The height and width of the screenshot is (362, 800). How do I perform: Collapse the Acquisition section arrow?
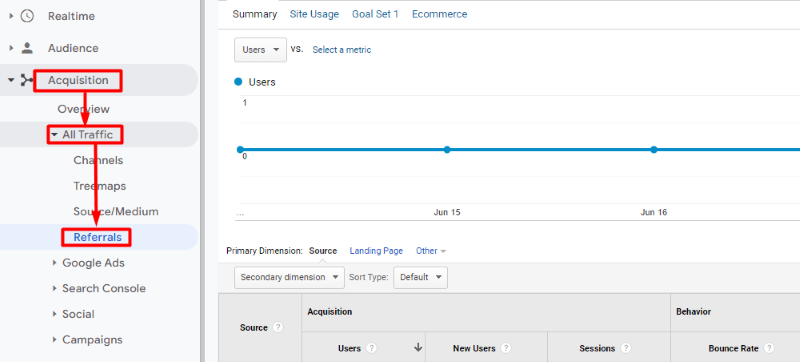point(11,81)
